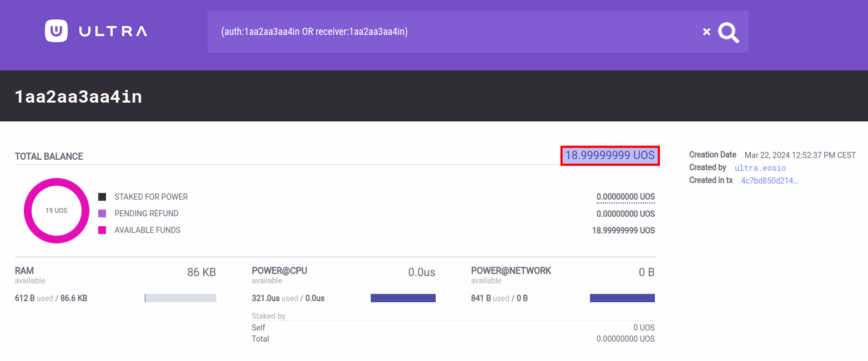Click the STAKED FOR POWER legend label
The width and height of the screenshot is (868, 361).
click(151, 197)
